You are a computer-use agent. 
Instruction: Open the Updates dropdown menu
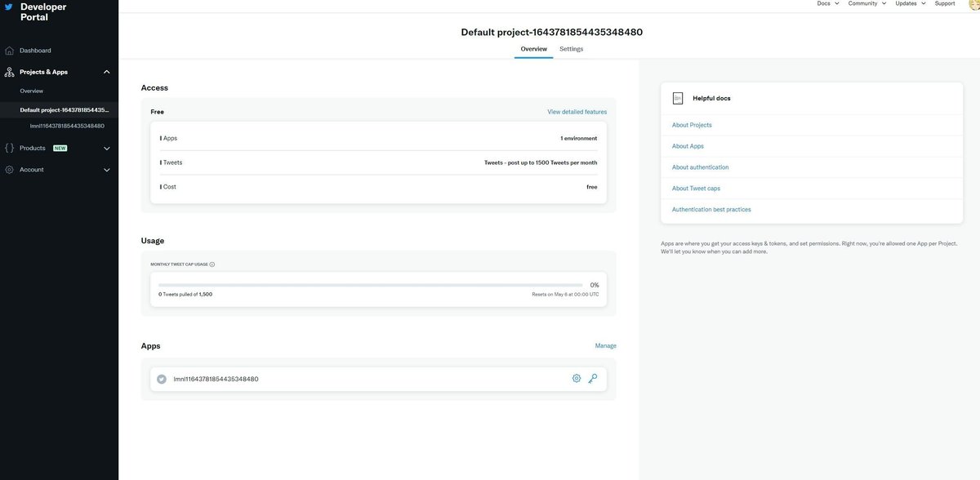tap(911, 3)
